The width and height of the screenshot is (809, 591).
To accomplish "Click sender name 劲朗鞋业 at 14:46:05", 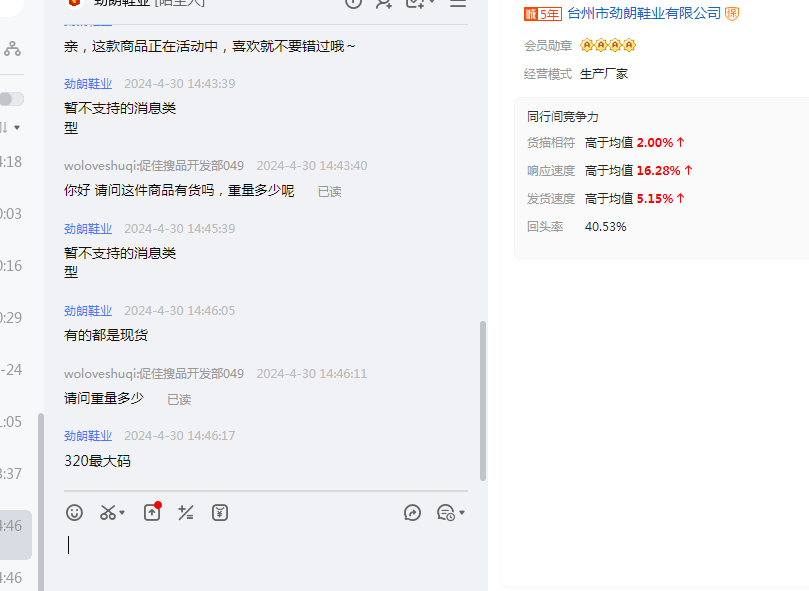I will (88, 311).
